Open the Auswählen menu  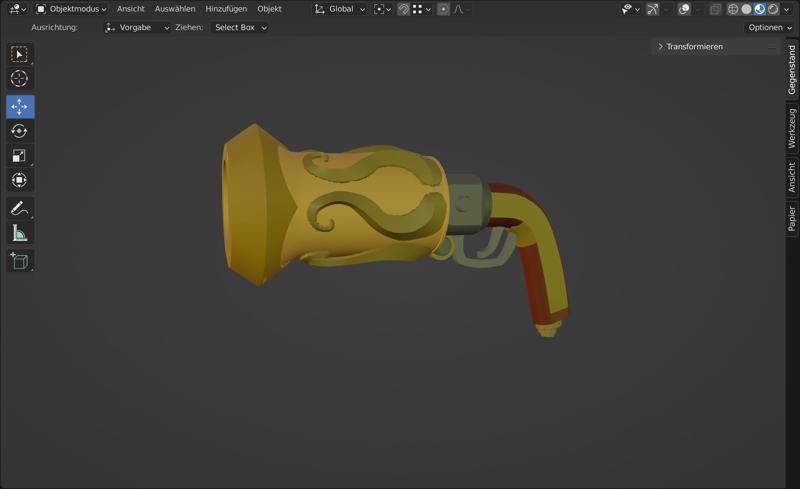point(175,9)
